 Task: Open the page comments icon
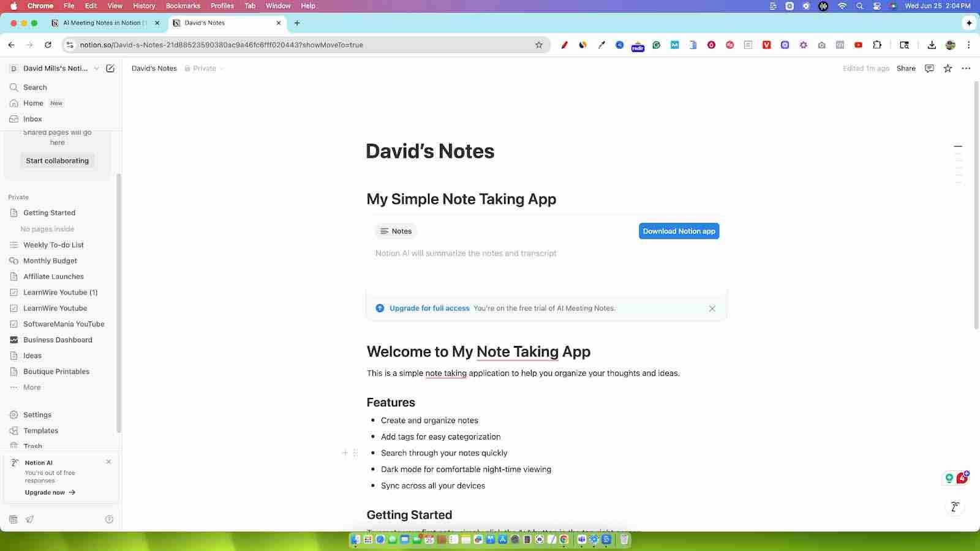pos(929,69)
